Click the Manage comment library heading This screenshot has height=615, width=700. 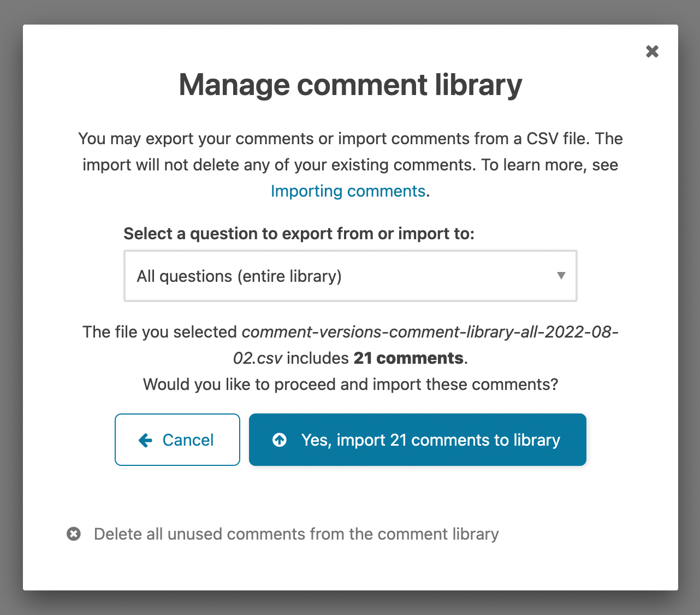pyautogui.click(x=350, y=85)
